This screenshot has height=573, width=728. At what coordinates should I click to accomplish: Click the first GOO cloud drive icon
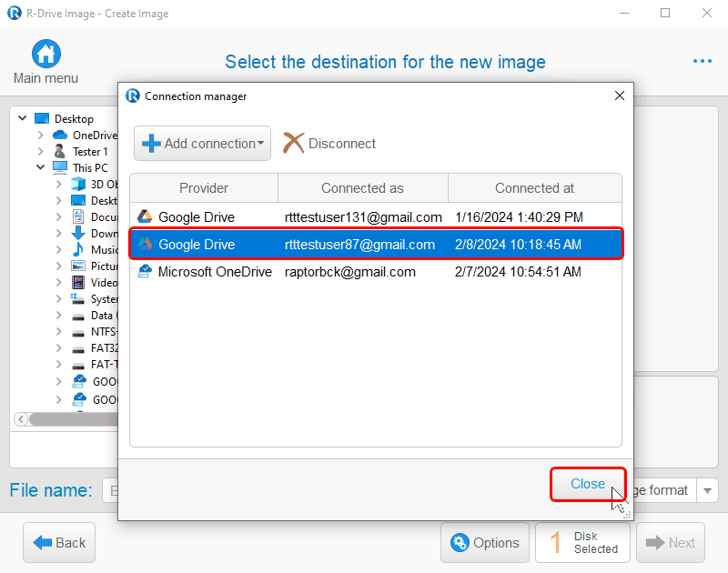tap(79, 381)
